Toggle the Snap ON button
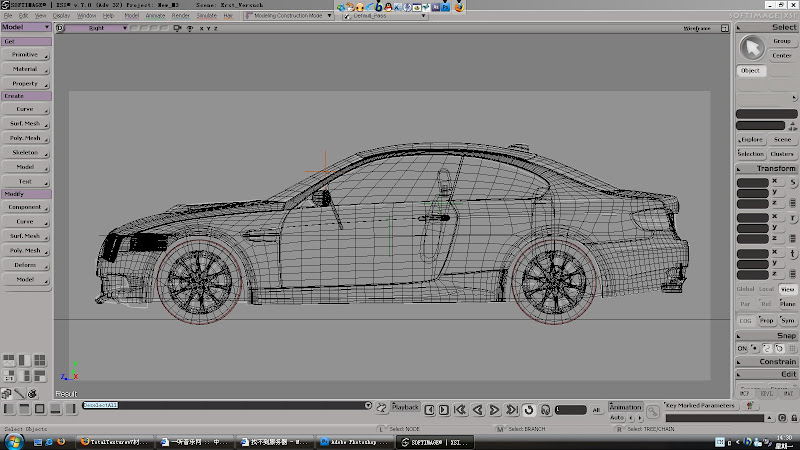The image size is (800, 450). [x=743, y=347]
